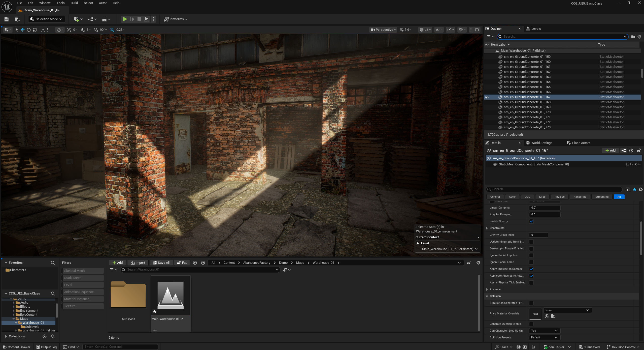
Task: Open the quick add to project icon
Action: tap(77, 19)
